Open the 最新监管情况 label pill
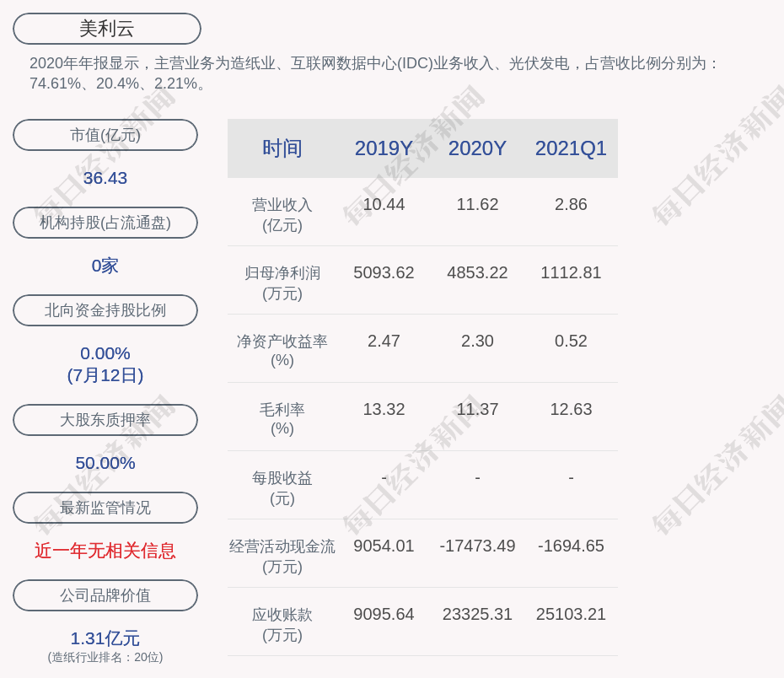Image resolution: width=784 pixels, height=678 pixels. (105, 508)
